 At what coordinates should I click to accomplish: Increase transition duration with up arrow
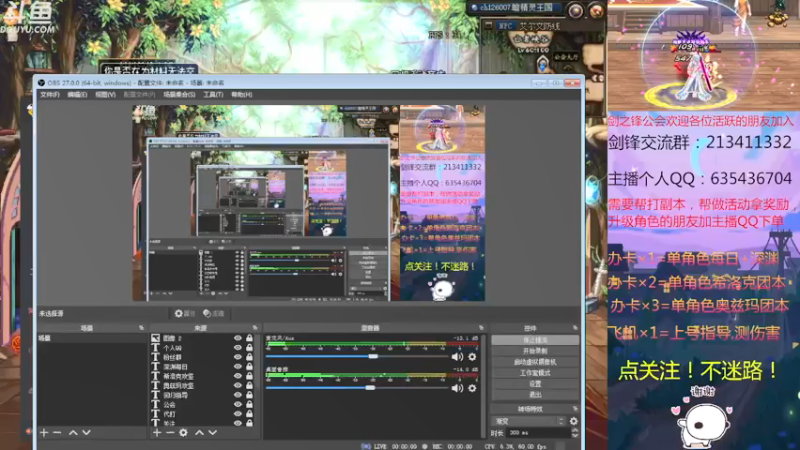pos(575,430)
